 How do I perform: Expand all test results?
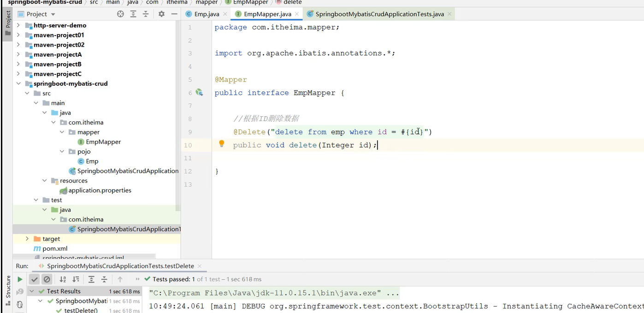click(x=91, y=279)
